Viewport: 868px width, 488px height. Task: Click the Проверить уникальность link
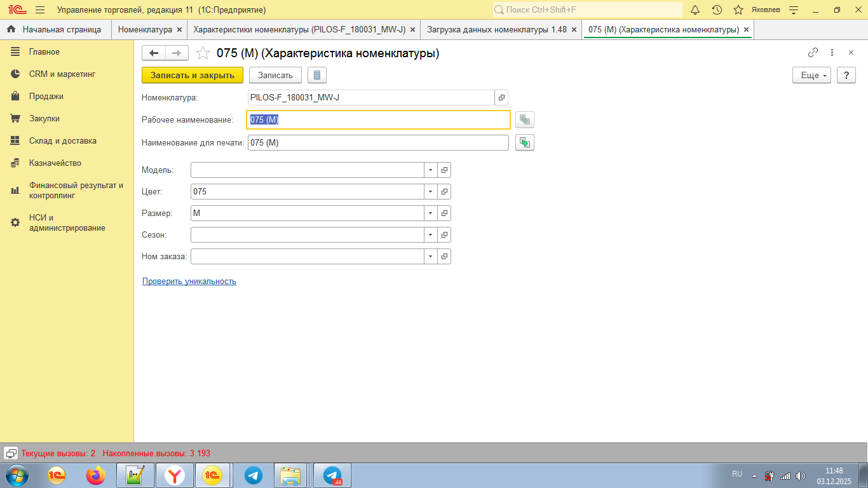tap(189, 281)
